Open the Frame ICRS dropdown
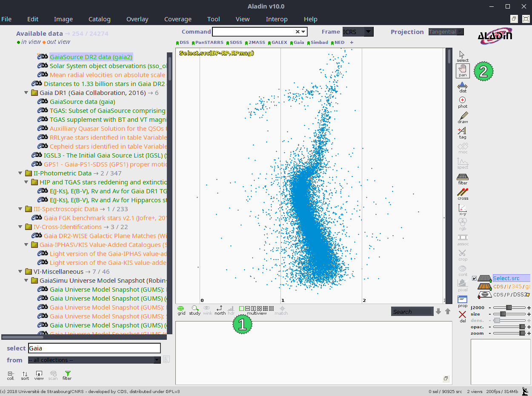Screen dimensions: 532x396 (369, 32)
